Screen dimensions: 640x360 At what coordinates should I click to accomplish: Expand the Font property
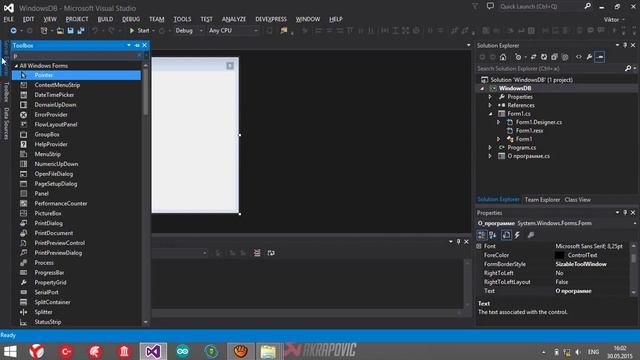pyautogui.click(x=479, y=246)
